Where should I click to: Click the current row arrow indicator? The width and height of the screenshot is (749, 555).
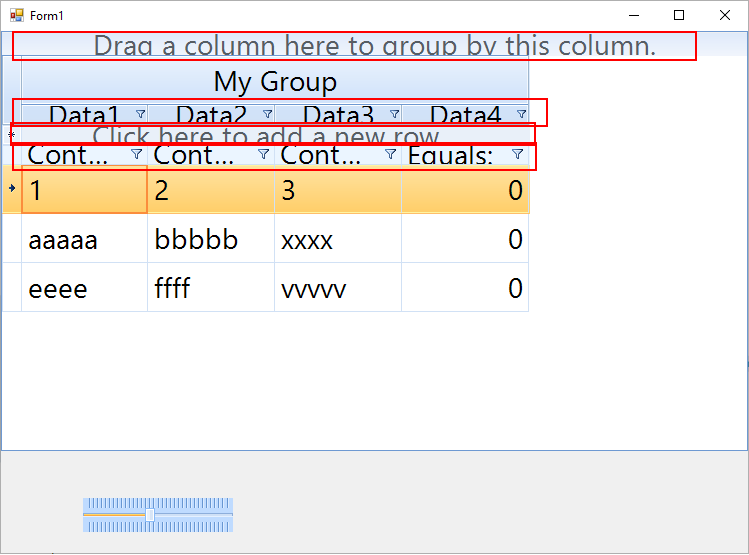point(11,188)
